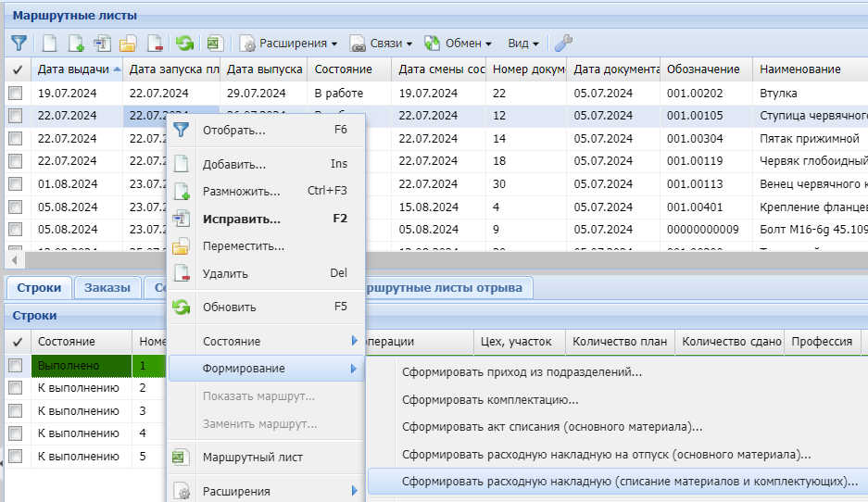Check the box for the 'Выполнено' row
868x502 pixels.
(16, 366)
